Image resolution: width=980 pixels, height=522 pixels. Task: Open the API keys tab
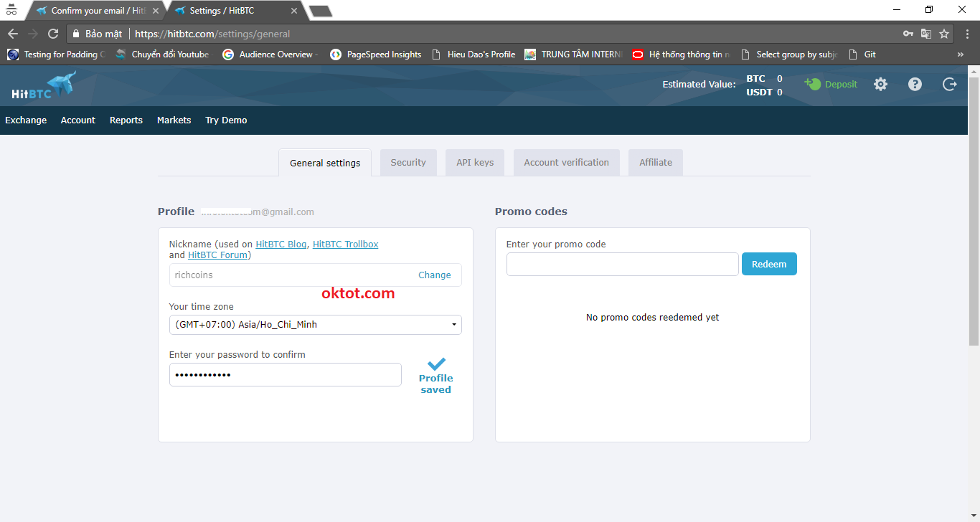pos(475,163)
